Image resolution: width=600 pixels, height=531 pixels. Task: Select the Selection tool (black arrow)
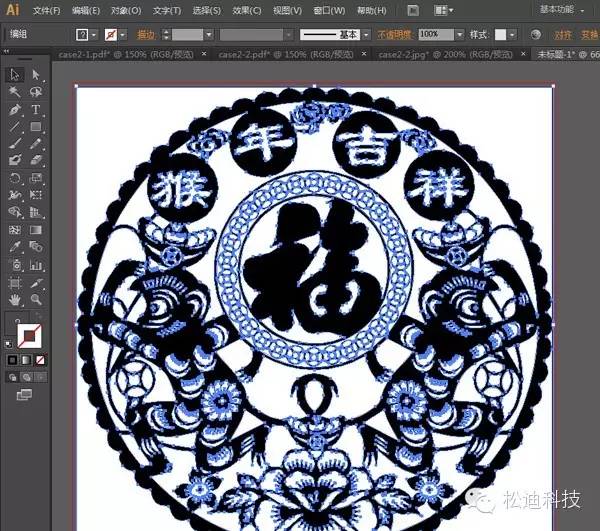coord(15,74)
